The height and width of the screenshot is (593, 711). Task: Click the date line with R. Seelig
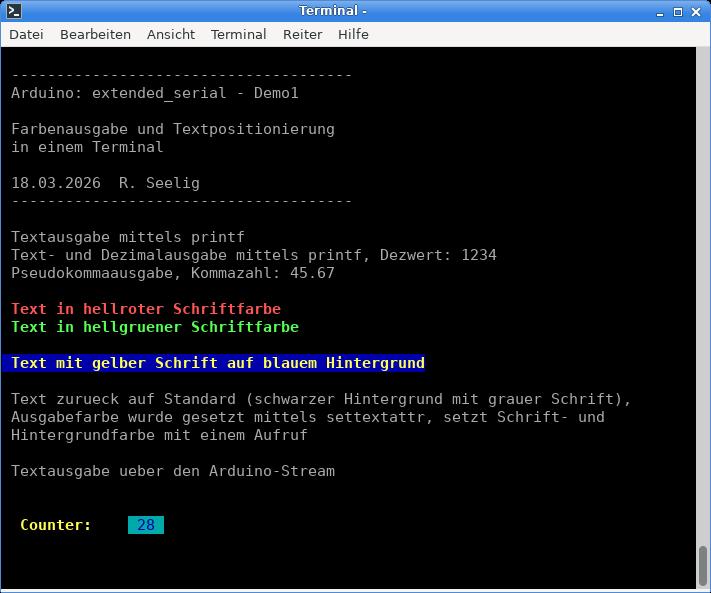(x=105, y=183)
